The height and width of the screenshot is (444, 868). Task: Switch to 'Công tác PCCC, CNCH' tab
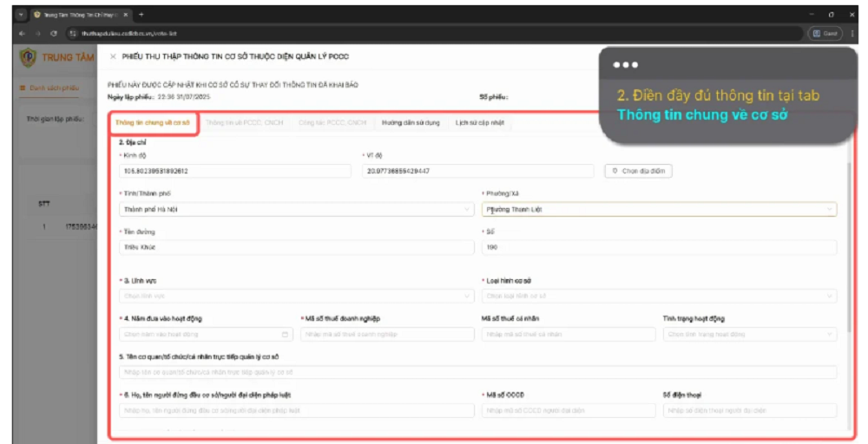coord(332,123)
